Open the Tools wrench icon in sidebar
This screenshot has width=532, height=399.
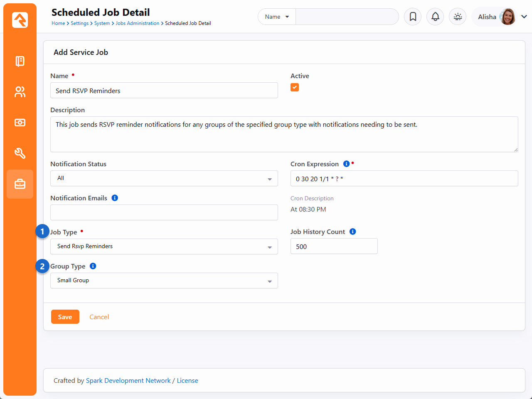20,153
